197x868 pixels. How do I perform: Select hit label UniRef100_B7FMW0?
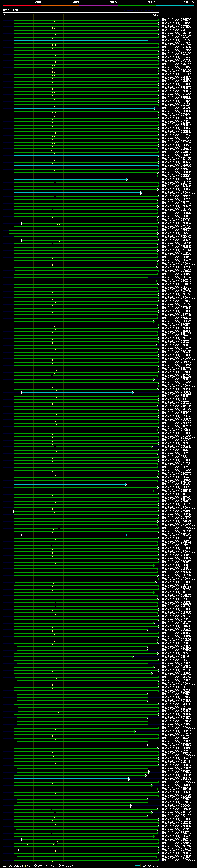pyautogui.click(x=177, y=98)
